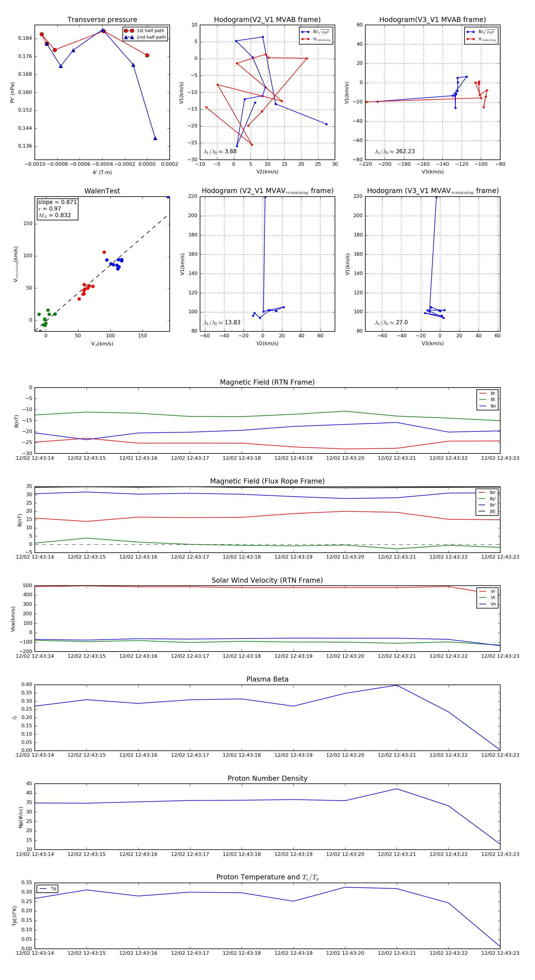Click the 'Proton Temperature and Te/Tp' title
535x980 pixels.
tap(267, 877)
